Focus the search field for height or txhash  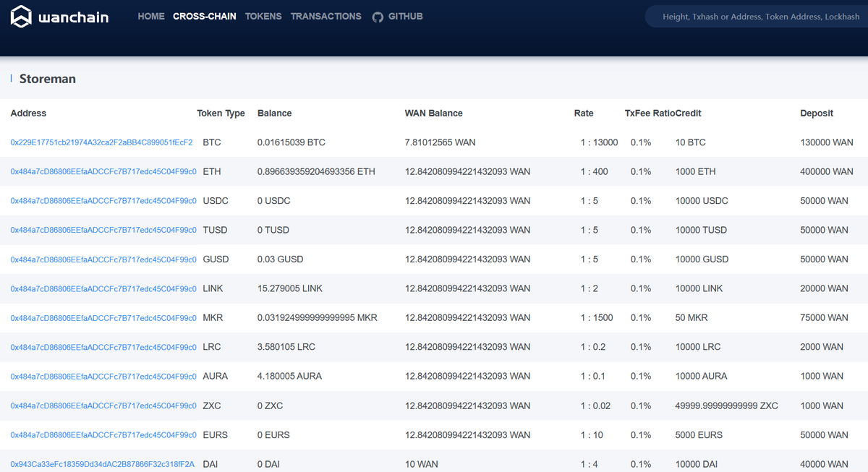pyautogui.click(x=757, y=17)
